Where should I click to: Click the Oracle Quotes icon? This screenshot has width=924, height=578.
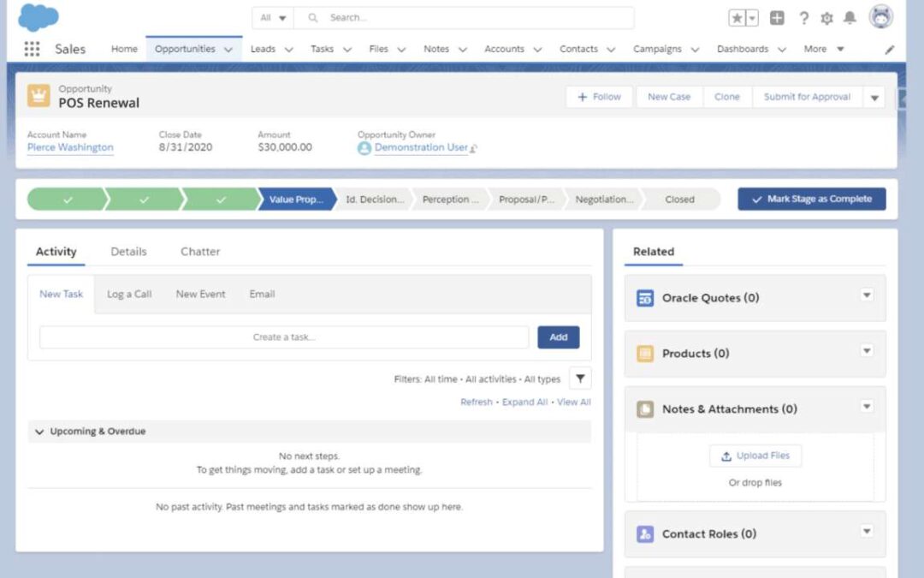point(645,298)
